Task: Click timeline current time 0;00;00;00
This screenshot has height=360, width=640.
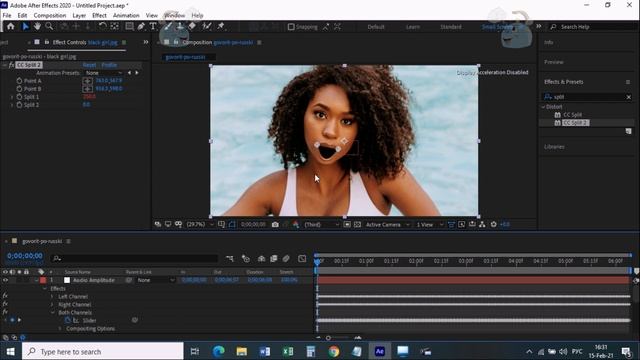Action: click(x=25, y=256)
